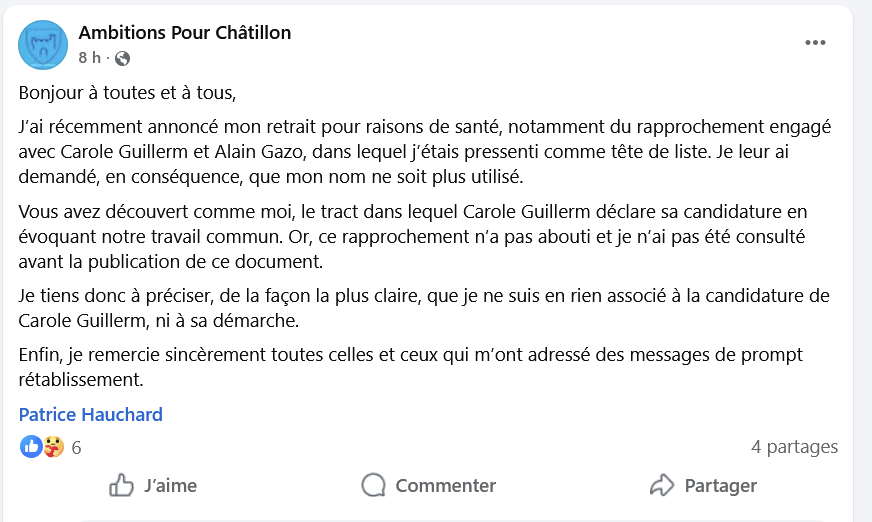The height and width of the screenshot is (522, 872).
Task: Show who reacted via count 6
Action: tap(76, 448)
